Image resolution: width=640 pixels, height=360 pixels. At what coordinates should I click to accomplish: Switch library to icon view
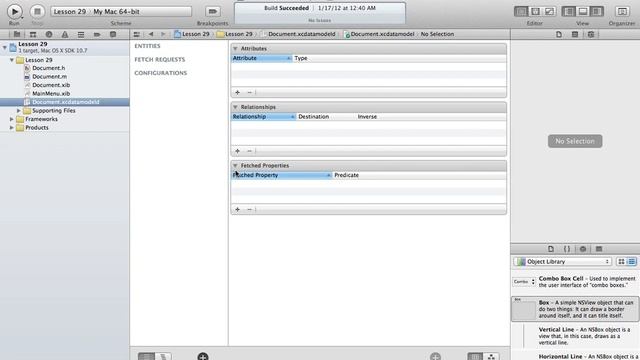coord(621,262)
